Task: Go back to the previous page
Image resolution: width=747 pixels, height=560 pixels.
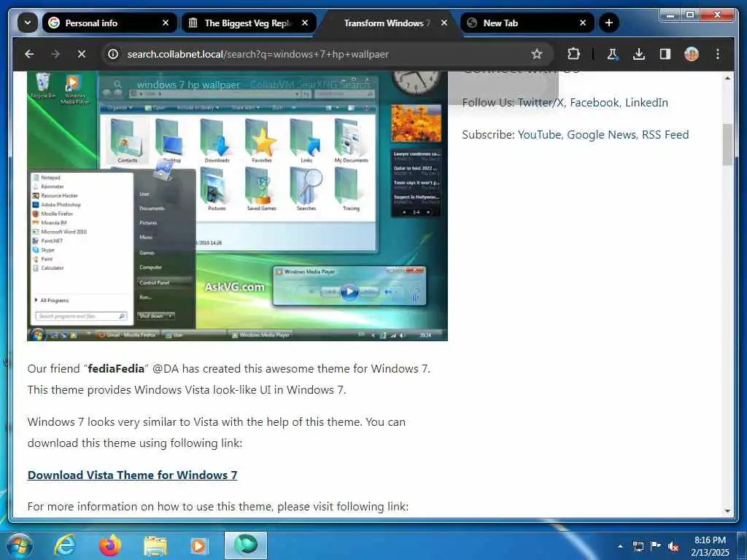Action: pyautogui.click(x=29, y=54)
